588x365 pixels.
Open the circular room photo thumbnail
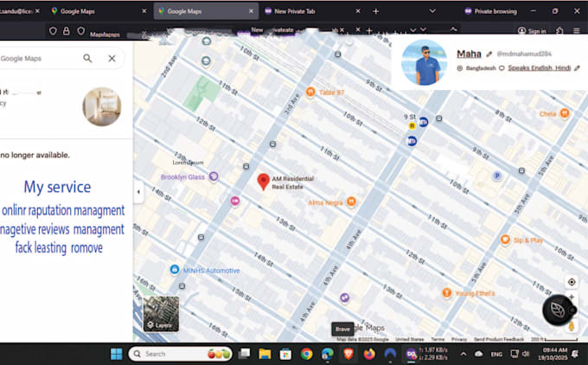102,106
